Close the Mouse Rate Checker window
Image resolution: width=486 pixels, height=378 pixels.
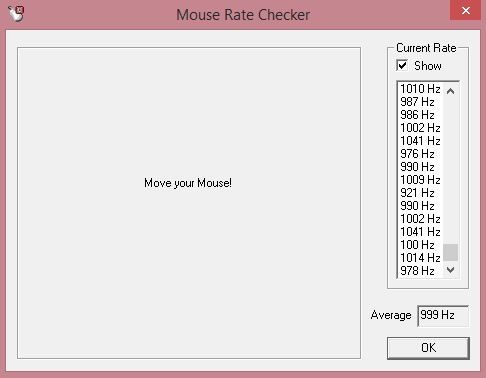[466, 11]
